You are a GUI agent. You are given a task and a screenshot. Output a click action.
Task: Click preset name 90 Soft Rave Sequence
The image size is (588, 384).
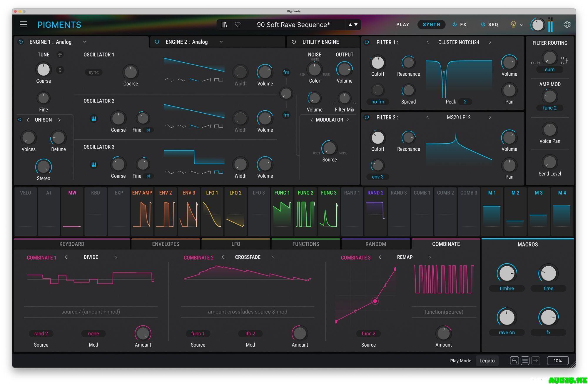[x=293, y=25]
